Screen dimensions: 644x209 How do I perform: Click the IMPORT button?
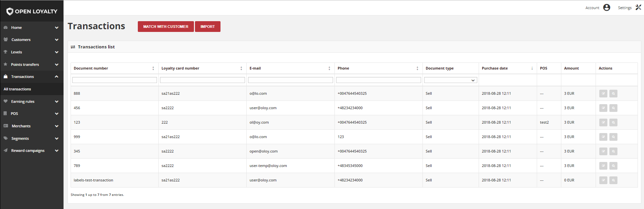207,27
